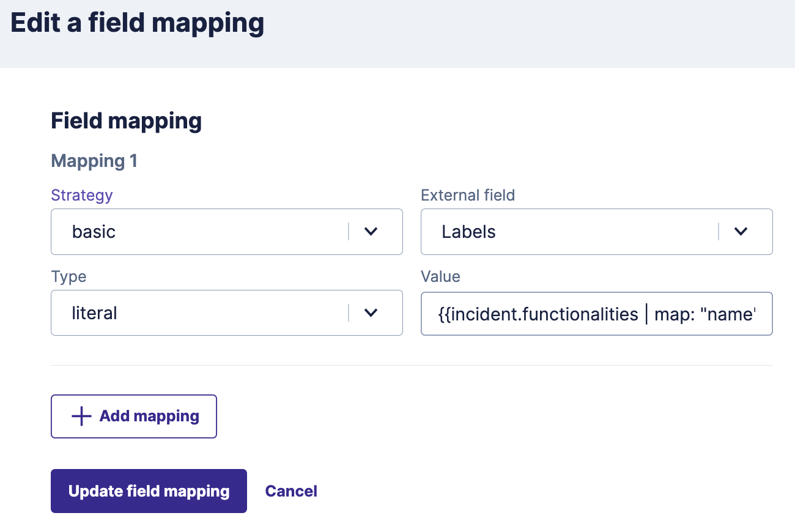Click the Update field mapping button
The image size is (795, 532).
coord(149,490)
